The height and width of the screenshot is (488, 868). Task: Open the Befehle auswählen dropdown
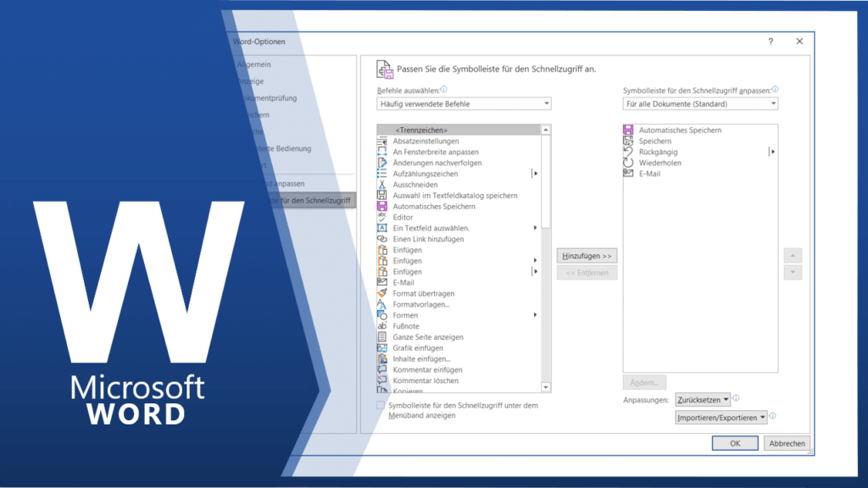tap(464, 103)
